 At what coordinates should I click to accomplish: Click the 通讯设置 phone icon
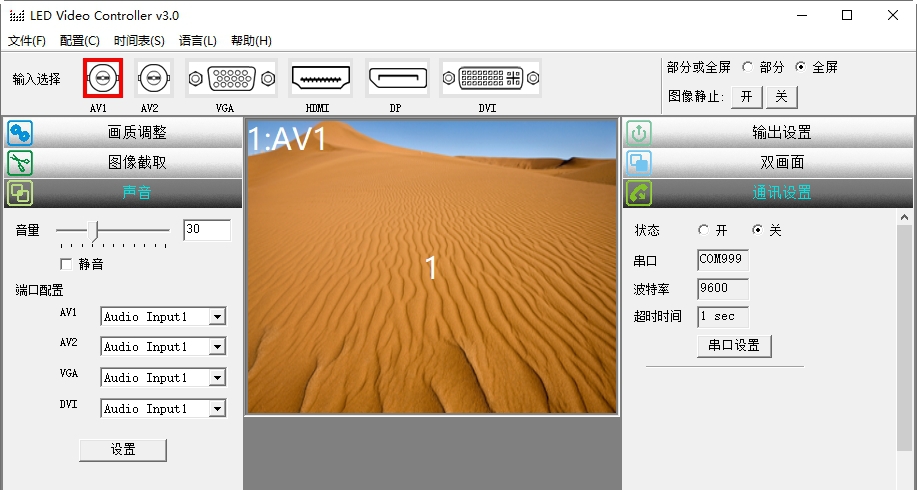tap(639, 193)
